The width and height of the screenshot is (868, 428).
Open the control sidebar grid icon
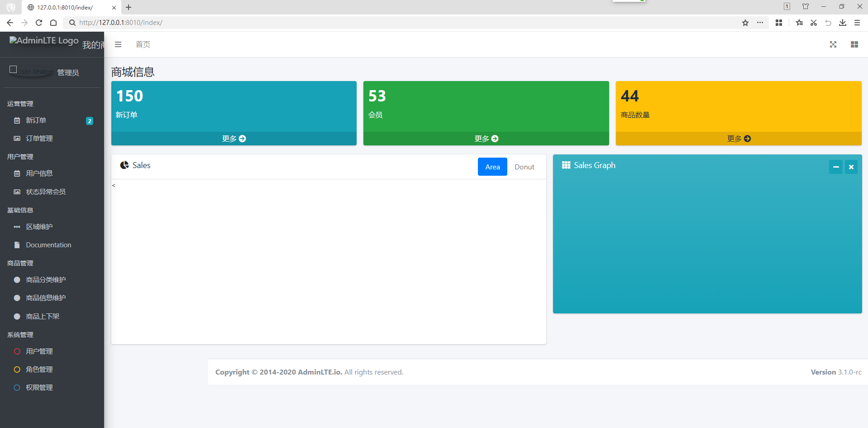(x=854, y=44)
